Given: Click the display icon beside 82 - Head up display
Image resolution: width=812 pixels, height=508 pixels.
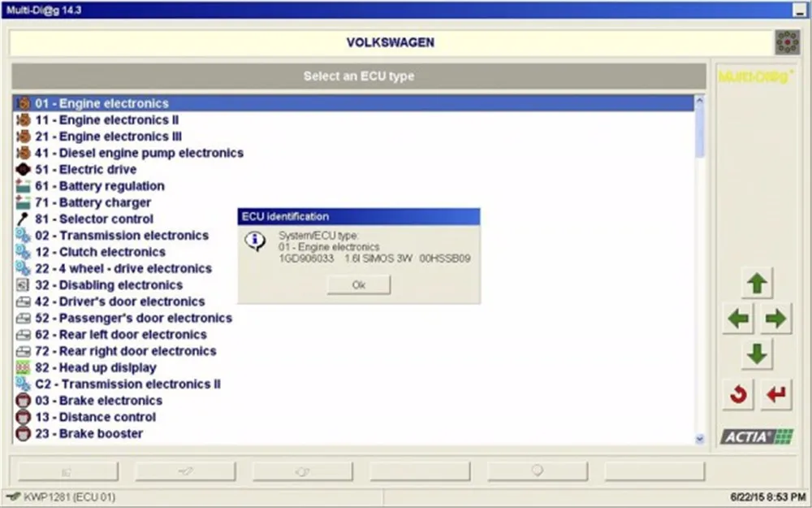Looking at the screenshot, I should click(23, 367).
